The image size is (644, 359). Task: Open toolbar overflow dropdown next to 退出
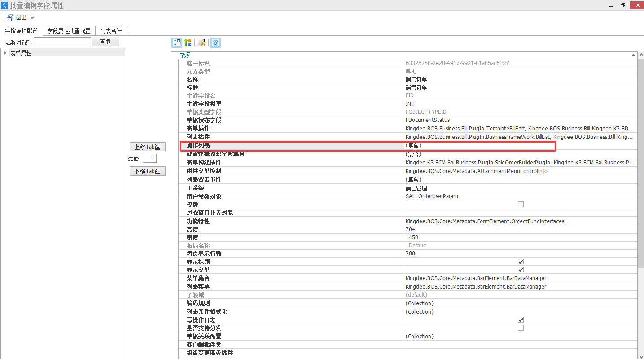click(32, 18)
